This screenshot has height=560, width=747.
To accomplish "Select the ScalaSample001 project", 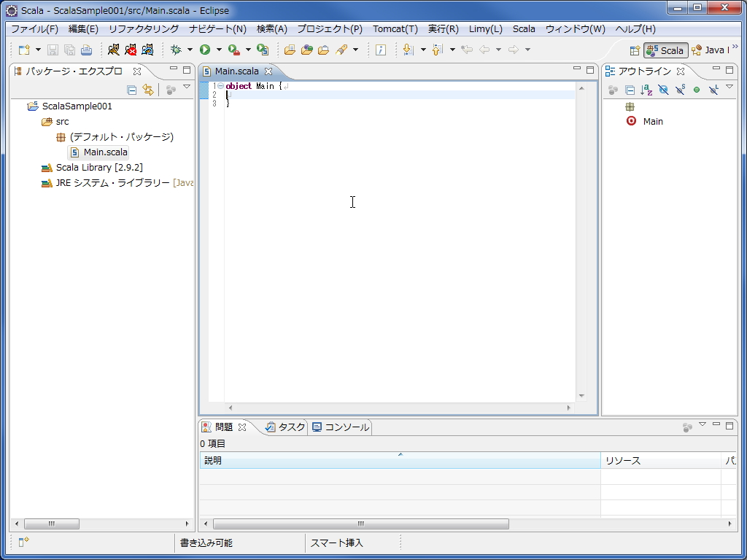I will pyautogui.click(x=69, y=106).
